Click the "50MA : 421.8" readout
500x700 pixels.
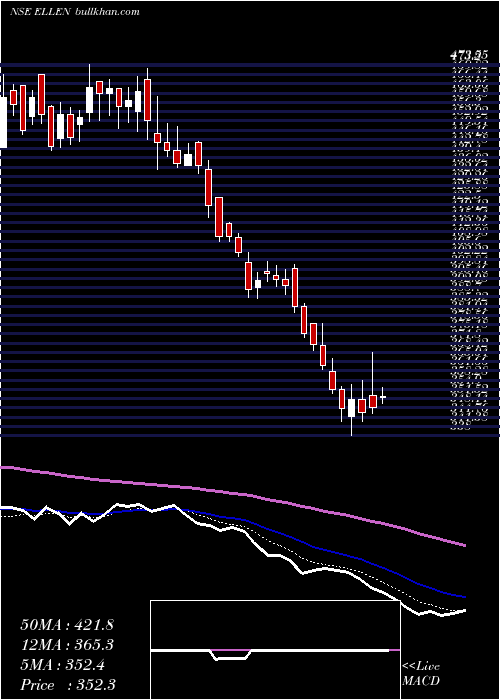click(67, 625)
